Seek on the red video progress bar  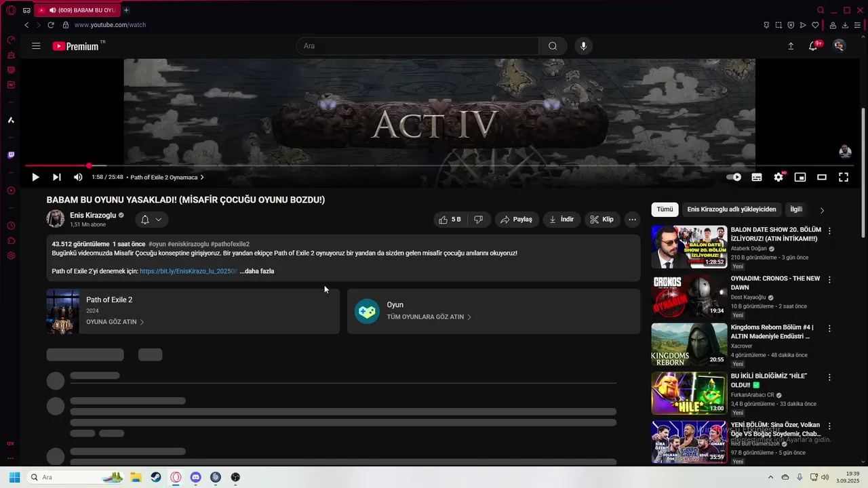click(439, 165)
